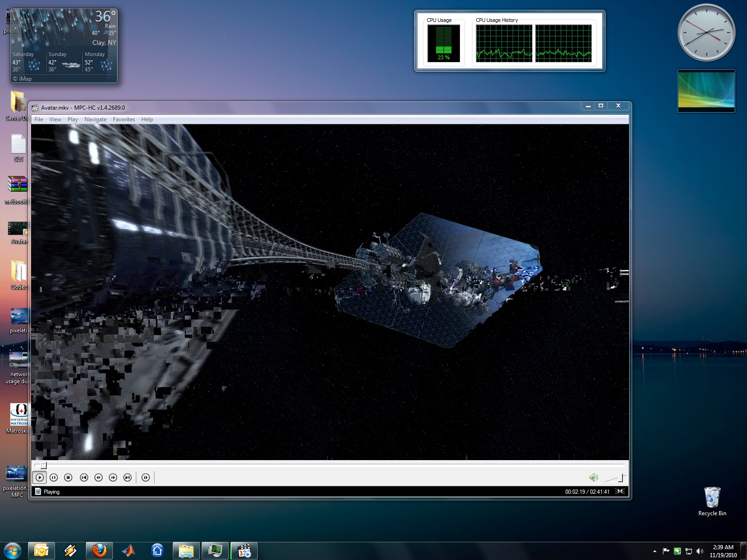Click the 'Playing' status text

click(x=51, y=492)
